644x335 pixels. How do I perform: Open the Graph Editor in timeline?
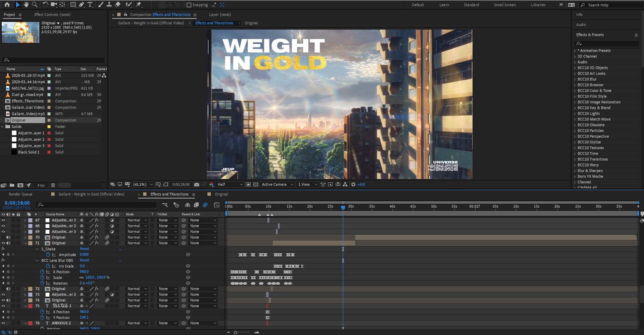pyautogui.click(x=216, y=205)
